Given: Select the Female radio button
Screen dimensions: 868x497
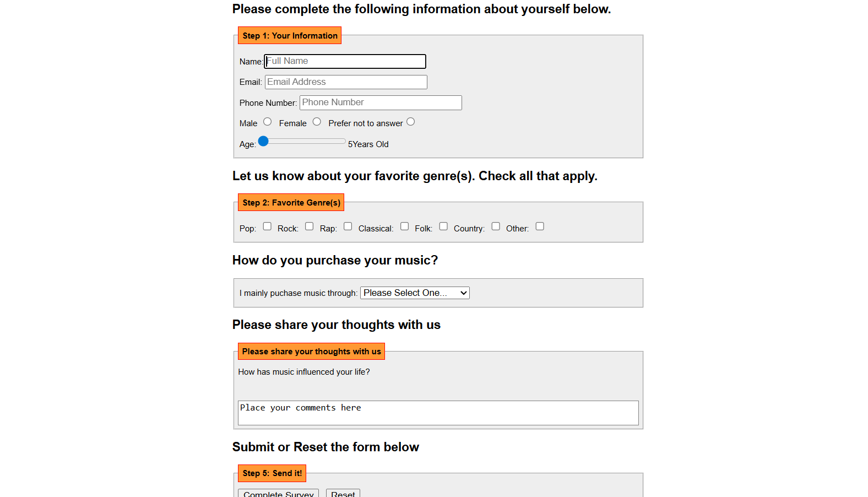Looking at the screenshot, I should [317, 122].
